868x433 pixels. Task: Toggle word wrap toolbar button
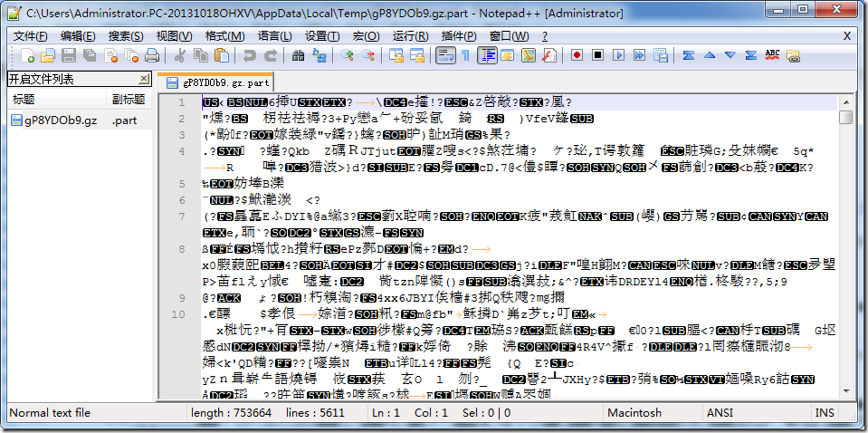pos(445,55)
